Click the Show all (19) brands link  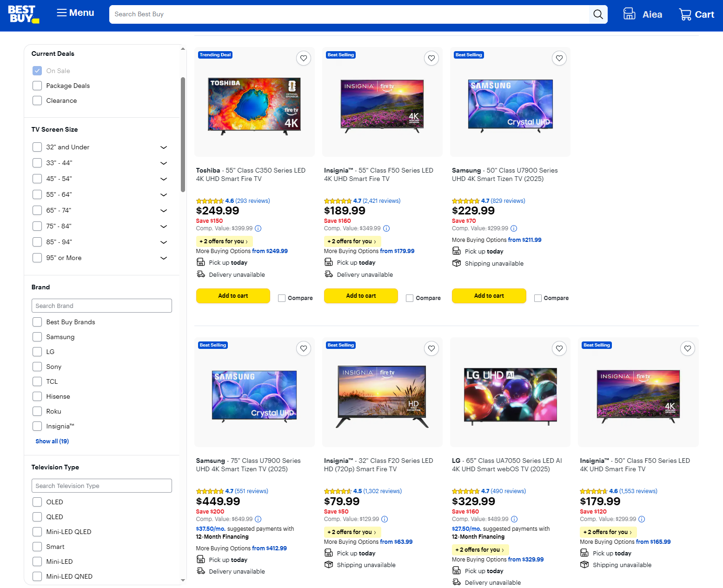click(x=52, y=441)
